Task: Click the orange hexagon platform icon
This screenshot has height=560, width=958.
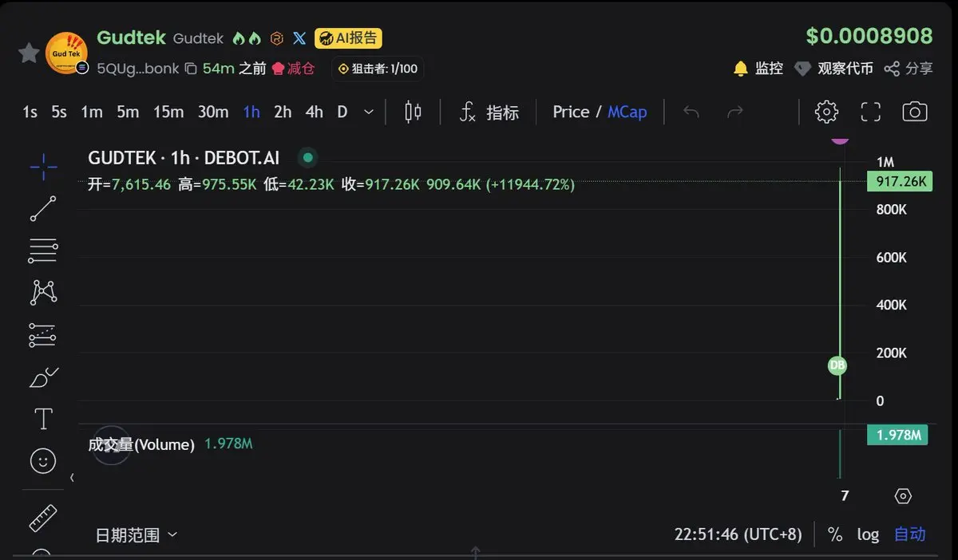Action: [x=277, y=37]
